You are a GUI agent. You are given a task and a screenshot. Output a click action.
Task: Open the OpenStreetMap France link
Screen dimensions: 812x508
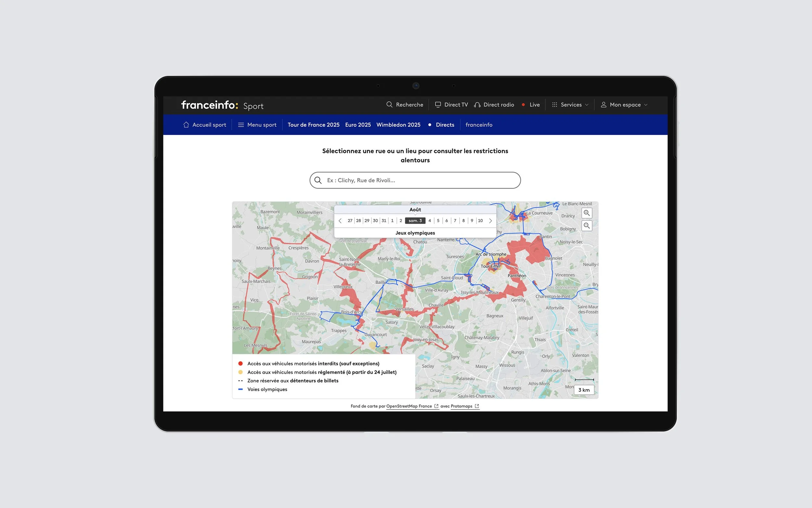pyautogui.click(x=409, y=406)
